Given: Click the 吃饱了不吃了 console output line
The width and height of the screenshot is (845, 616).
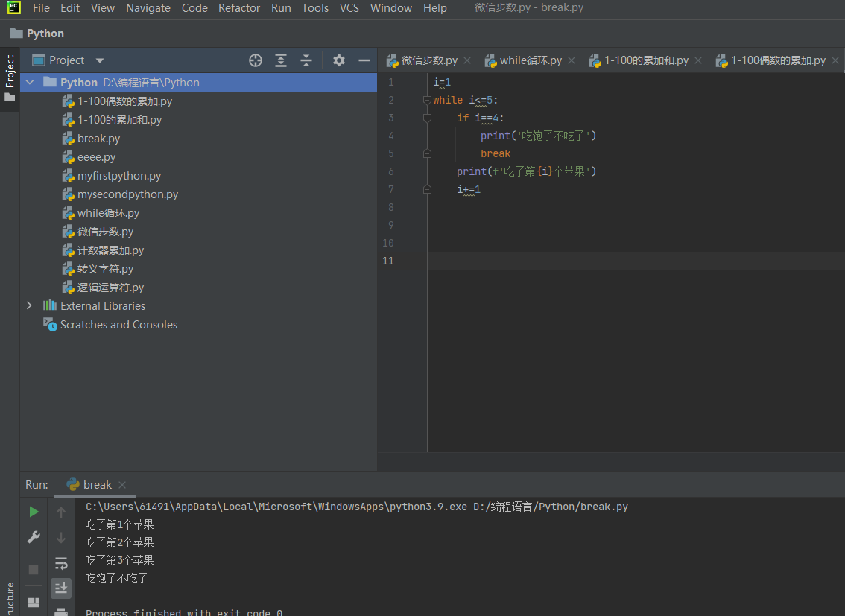Looking at the screenshot, I should pos(116,578).
